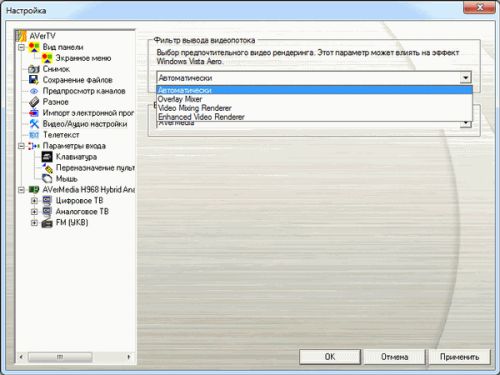Open Видео/Аудио настройки tools icon
The height and width of the screenshot is (375, 500).
click(x=34, y=124)
